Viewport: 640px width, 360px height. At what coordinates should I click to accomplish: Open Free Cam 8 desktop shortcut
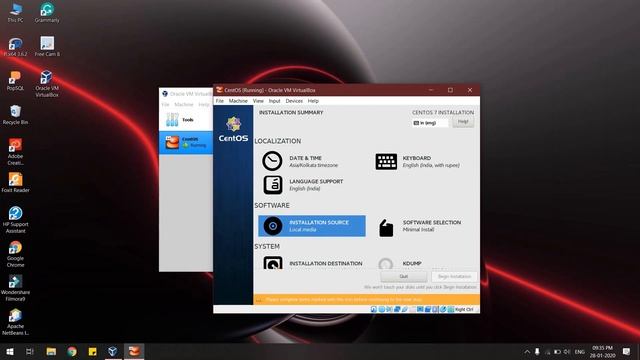tap(47, 47)
